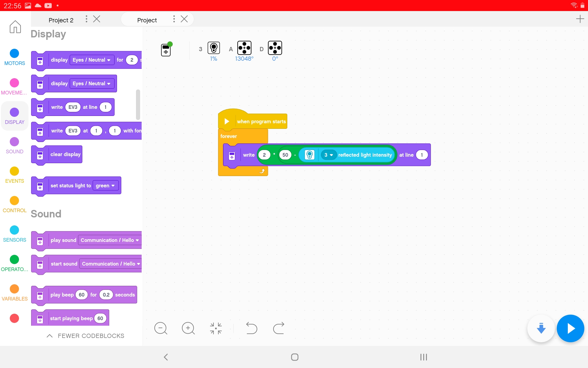Screen dimensions: 588x368
Task: Open the Movement blocks palette
Action: 14,86
